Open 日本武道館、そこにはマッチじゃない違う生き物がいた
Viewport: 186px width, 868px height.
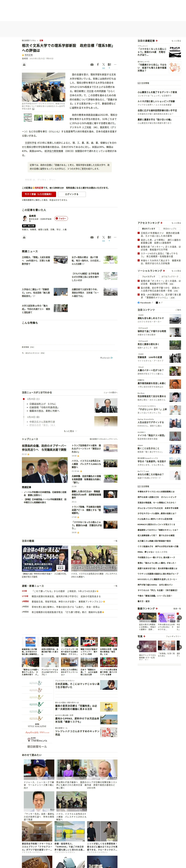(77, 685)
